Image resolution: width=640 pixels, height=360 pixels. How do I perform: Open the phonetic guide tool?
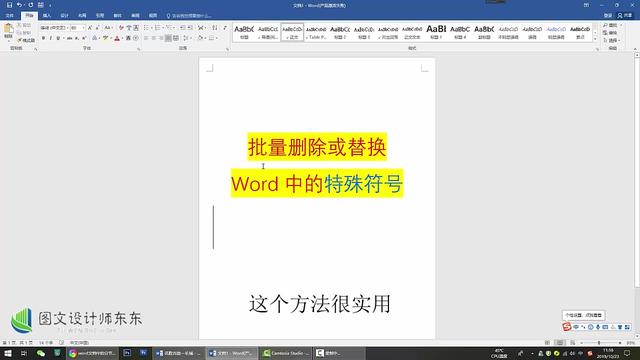coord(129,28)
